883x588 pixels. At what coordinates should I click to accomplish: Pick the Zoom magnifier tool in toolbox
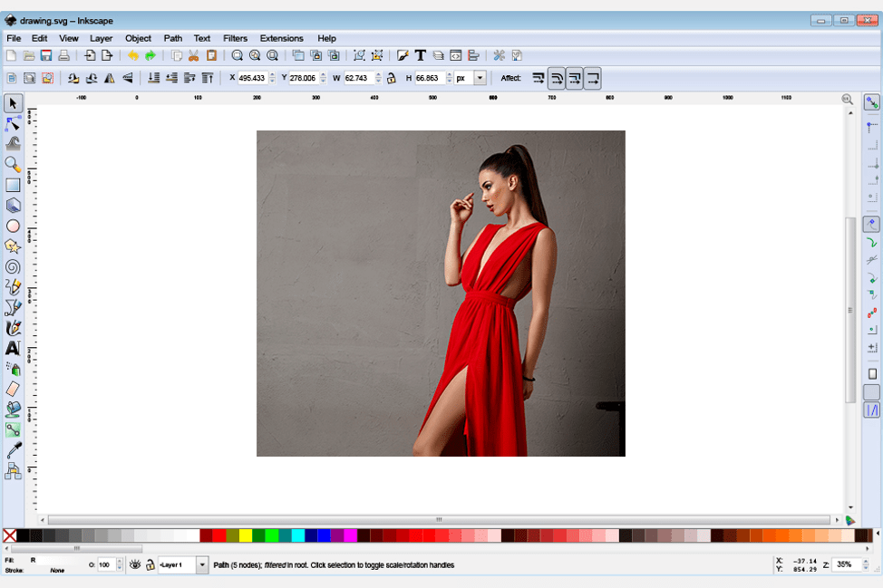13,164
